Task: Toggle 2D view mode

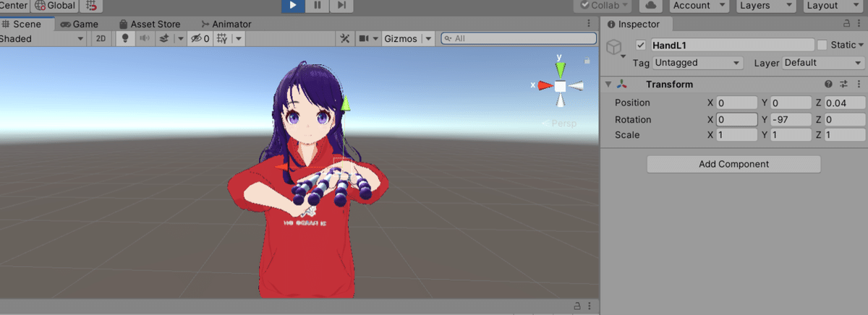Action: point(102,38)
